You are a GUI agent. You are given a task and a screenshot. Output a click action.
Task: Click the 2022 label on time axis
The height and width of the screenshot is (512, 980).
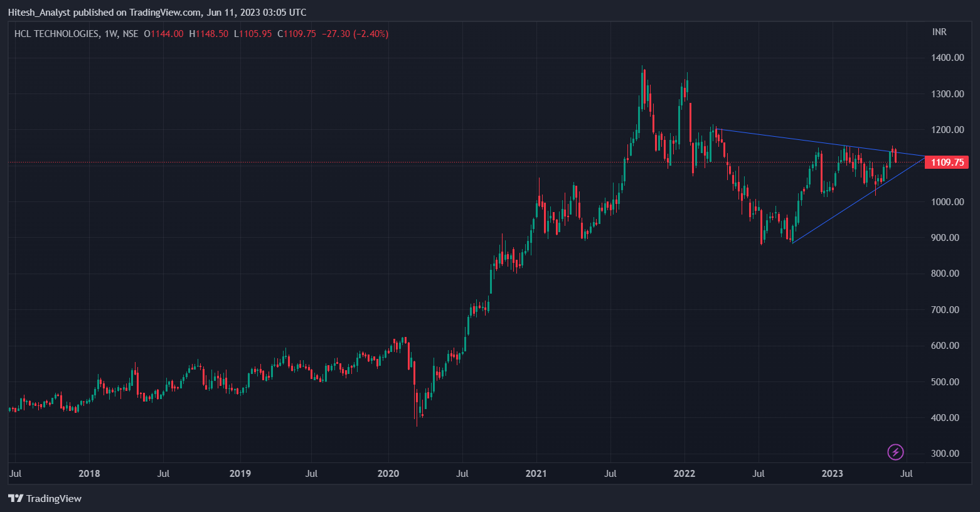[684, 474]
